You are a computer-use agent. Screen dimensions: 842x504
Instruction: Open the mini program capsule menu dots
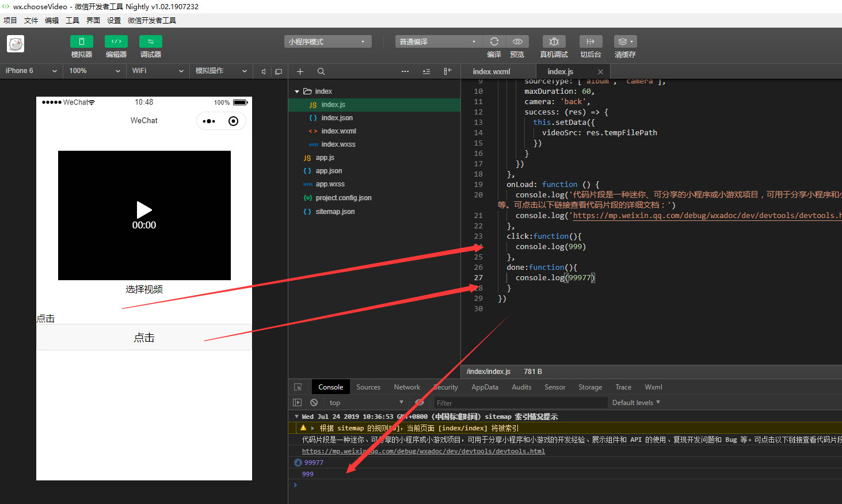pos(209,121)
